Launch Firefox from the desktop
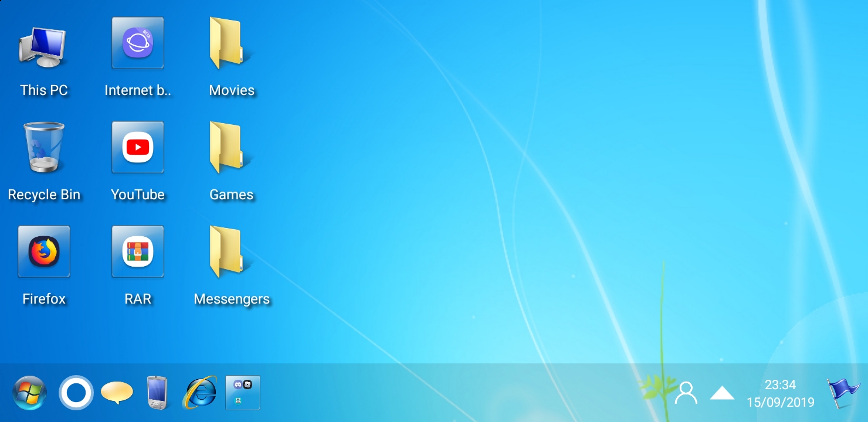 [x=44, y=251]
